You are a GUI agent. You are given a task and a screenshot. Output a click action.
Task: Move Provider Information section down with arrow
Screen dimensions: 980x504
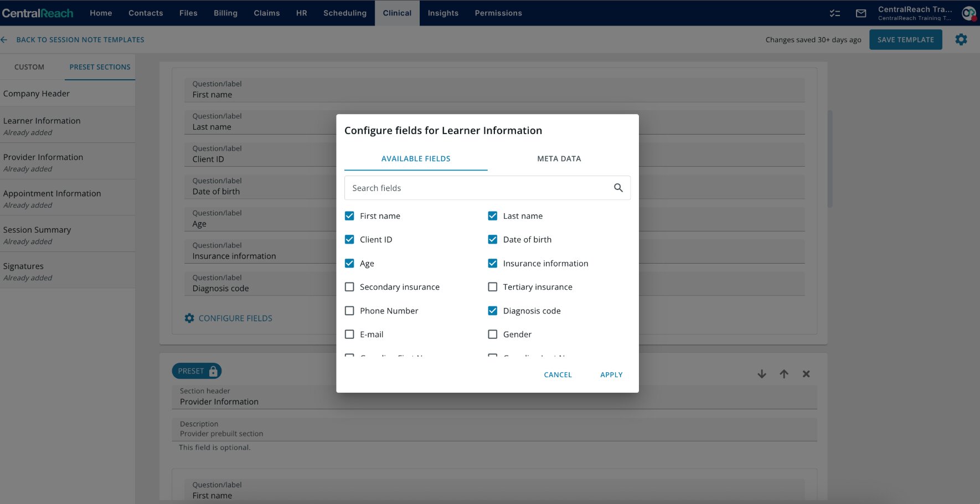click(x=762, y=374)
